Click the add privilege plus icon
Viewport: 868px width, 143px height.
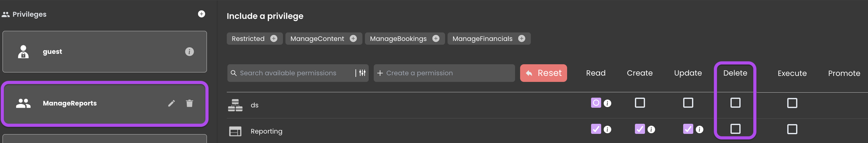click(x=202, y=14)
